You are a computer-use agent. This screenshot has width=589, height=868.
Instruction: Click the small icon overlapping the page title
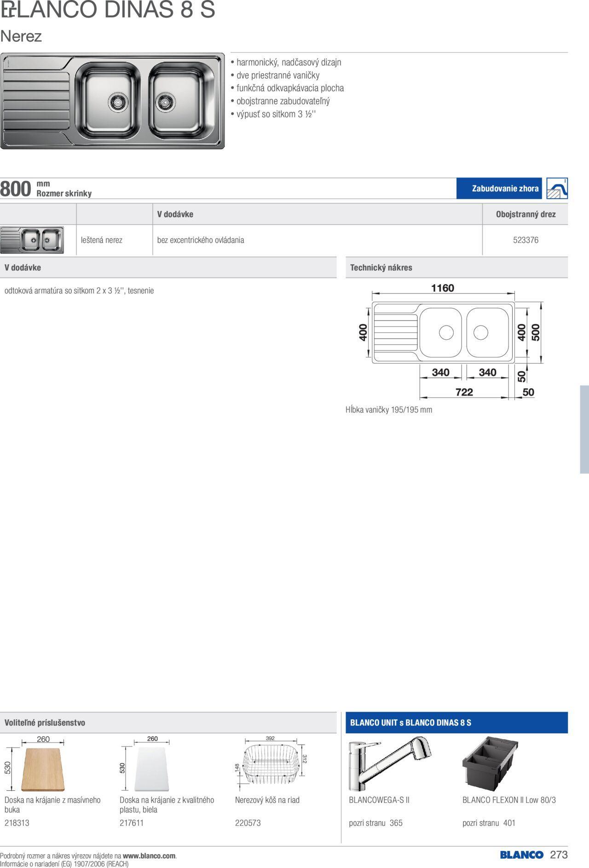coord(7,11)
